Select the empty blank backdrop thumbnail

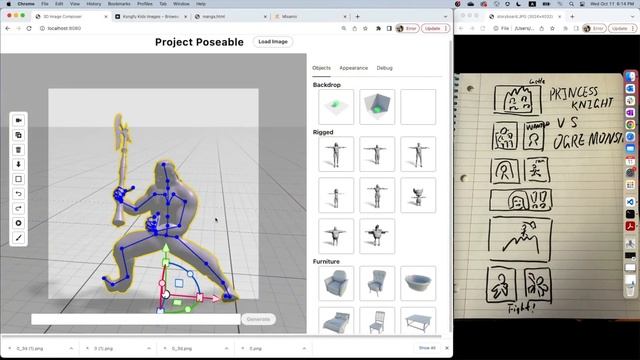418,107
